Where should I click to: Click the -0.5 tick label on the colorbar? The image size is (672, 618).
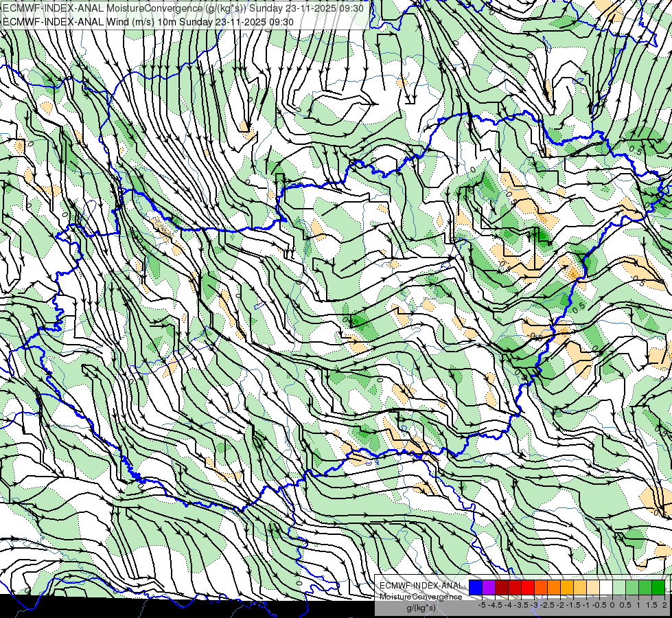click(x=599, y=605)
